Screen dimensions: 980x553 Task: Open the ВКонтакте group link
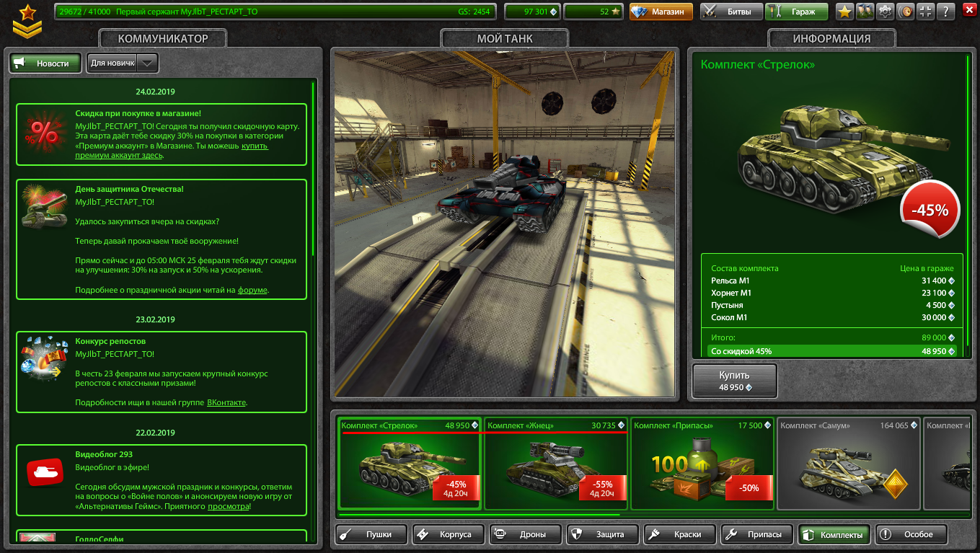(x=226, y=402)
